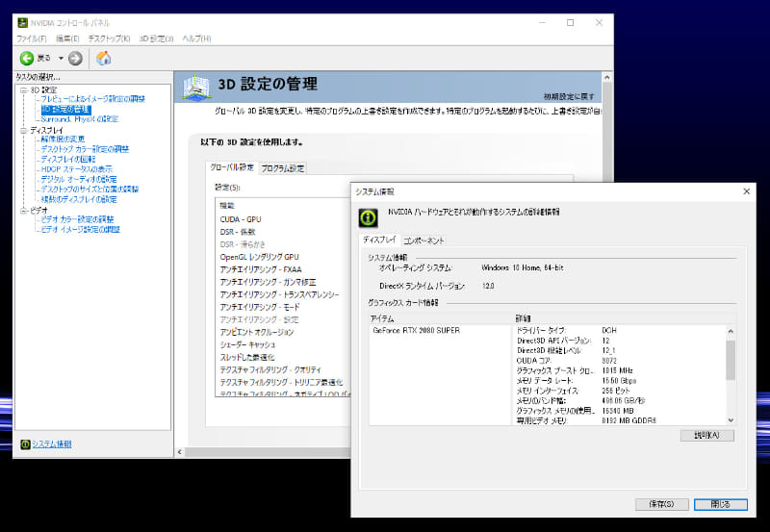This screenshot has height=532, width=770.
Task: Click ドライバー タイプ detail row
Action: [x=620, y=330]
